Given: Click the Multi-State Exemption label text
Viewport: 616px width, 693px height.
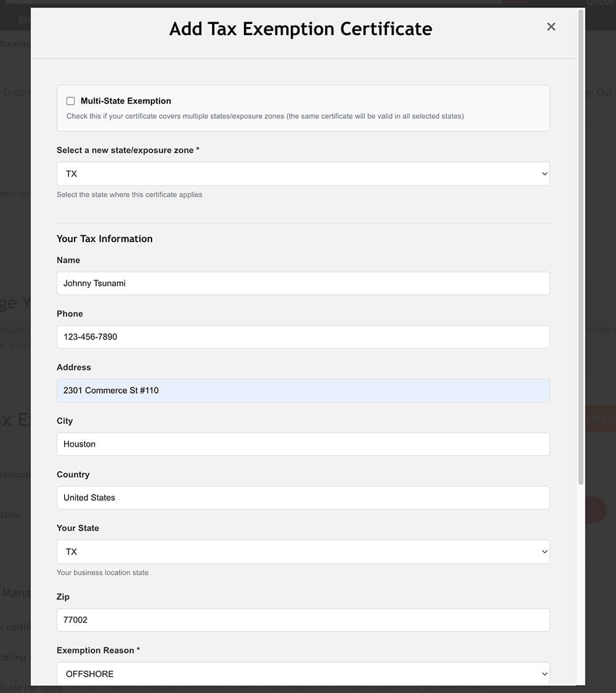Looking at the screenshot, I should point(126,101).
